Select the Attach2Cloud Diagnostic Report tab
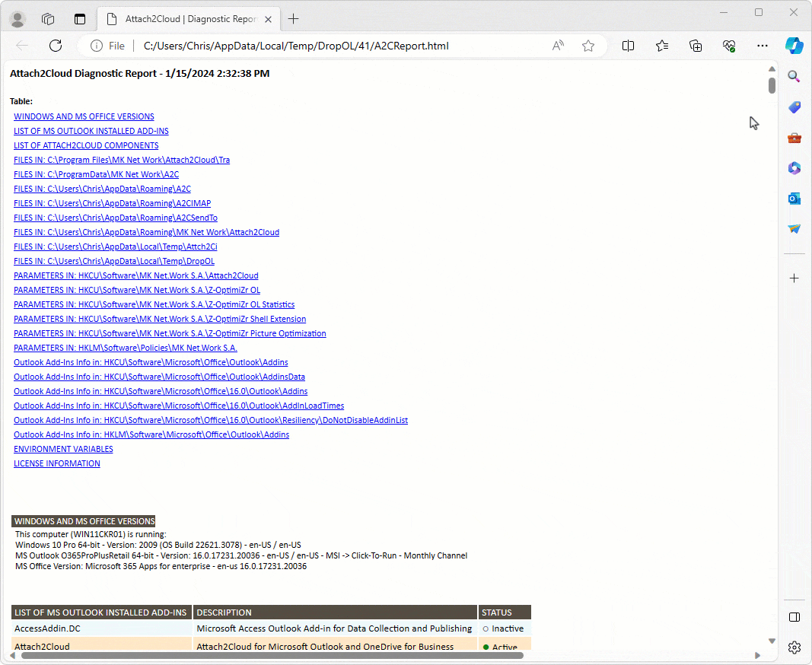The image size is (812, 665). click(x=189, y=19)
